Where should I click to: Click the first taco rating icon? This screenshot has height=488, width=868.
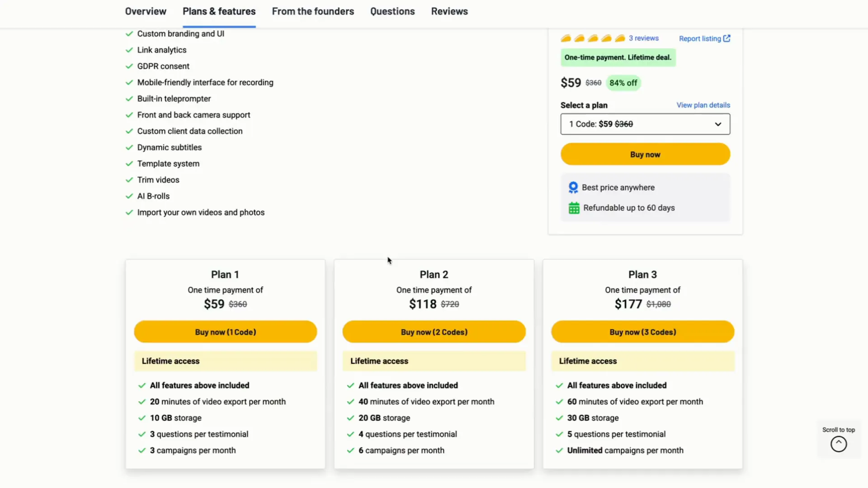point(566,38)
